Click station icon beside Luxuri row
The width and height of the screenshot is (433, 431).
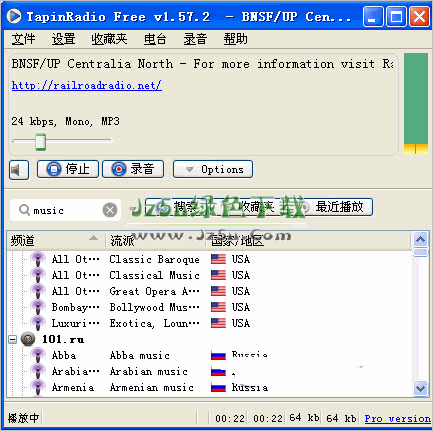click(38, 323)
